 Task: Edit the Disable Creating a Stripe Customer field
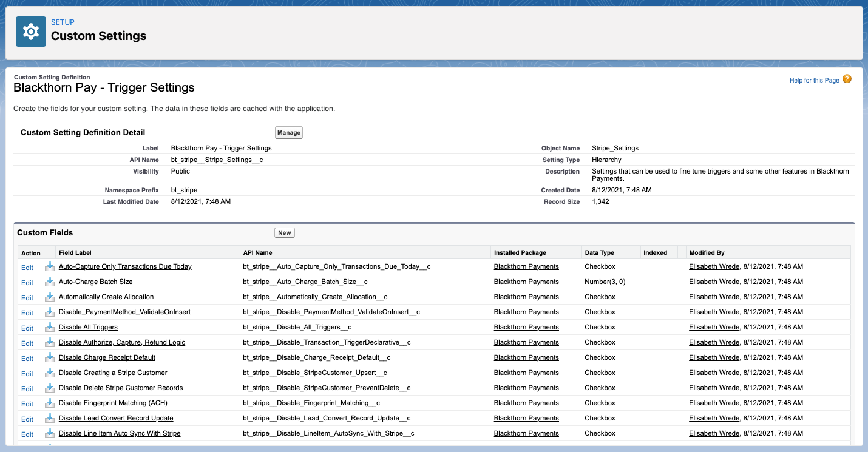pos(27,373)
